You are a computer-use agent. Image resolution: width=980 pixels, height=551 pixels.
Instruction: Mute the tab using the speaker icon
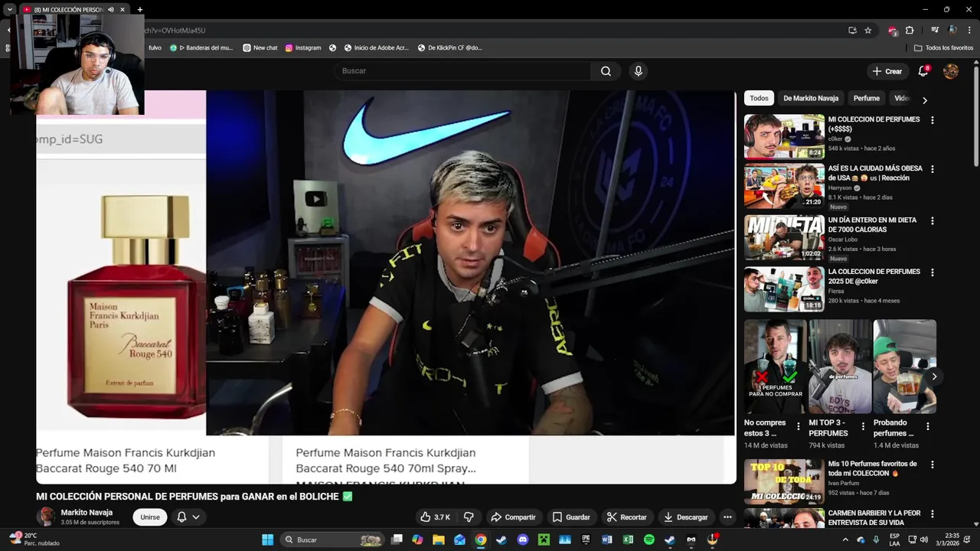(x=111, y=10)
